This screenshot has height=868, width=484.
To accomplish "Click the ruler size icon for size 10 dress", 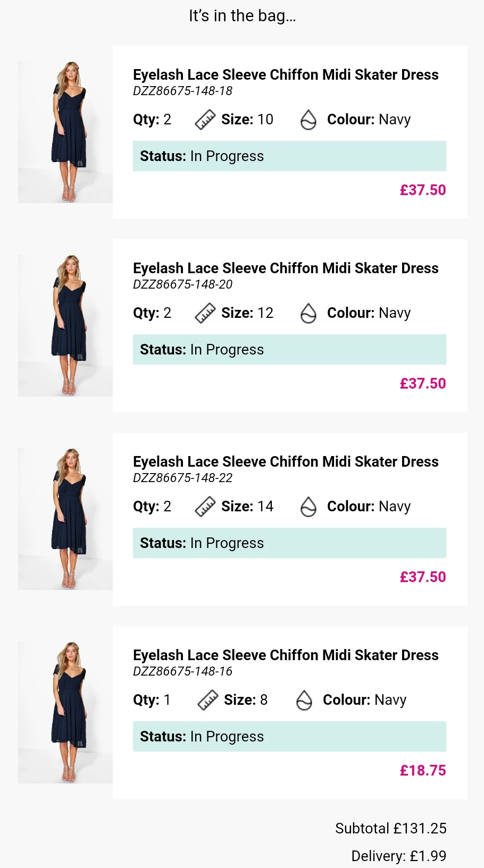I will coord(205,120).
